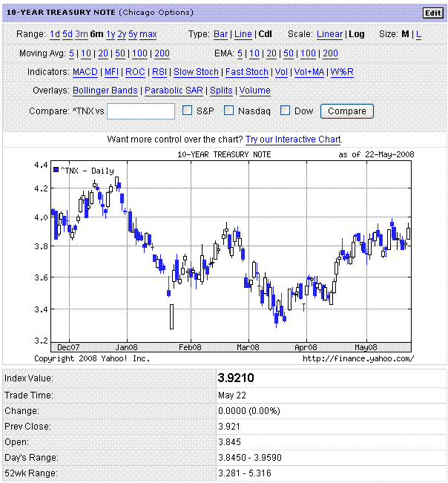Click the treasury note candlestick chart
This screenshot has height=483, width=448.
click(230, 252)
